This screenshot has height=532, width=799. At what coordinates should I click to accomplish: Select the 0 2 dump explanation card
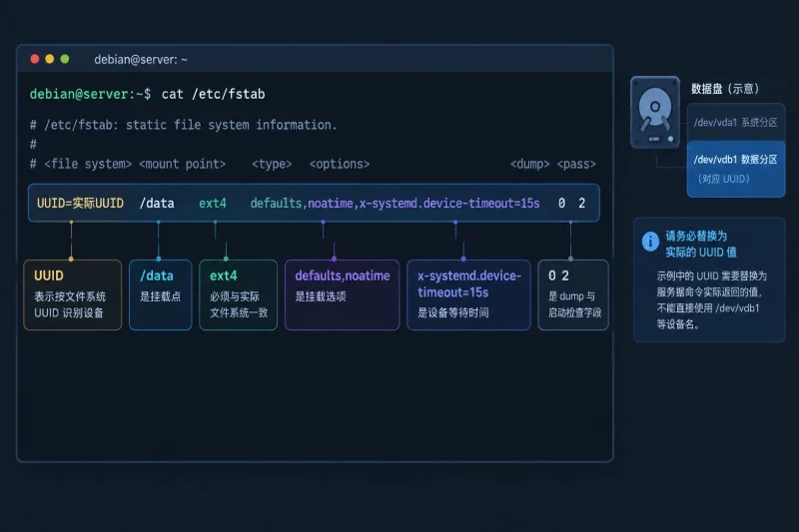(573, 295)
